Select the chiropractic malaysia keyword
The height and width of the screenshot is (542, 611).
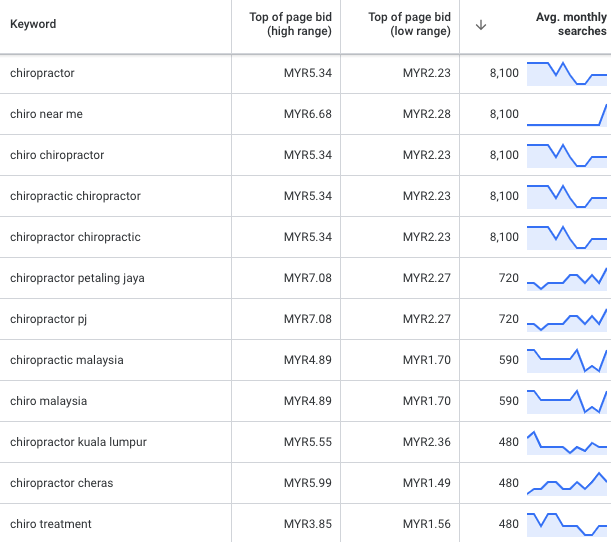tap(67, 360)
